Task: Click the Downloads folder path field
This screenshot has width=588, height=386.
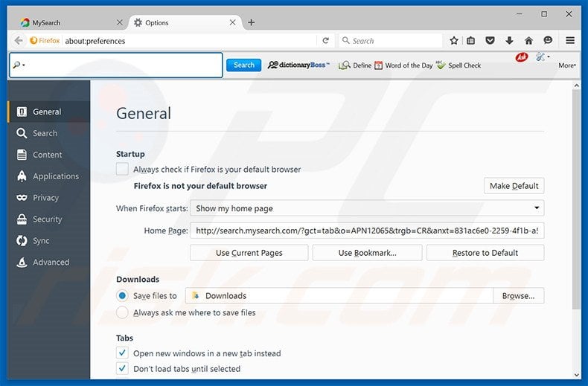Action: (339, 296)
